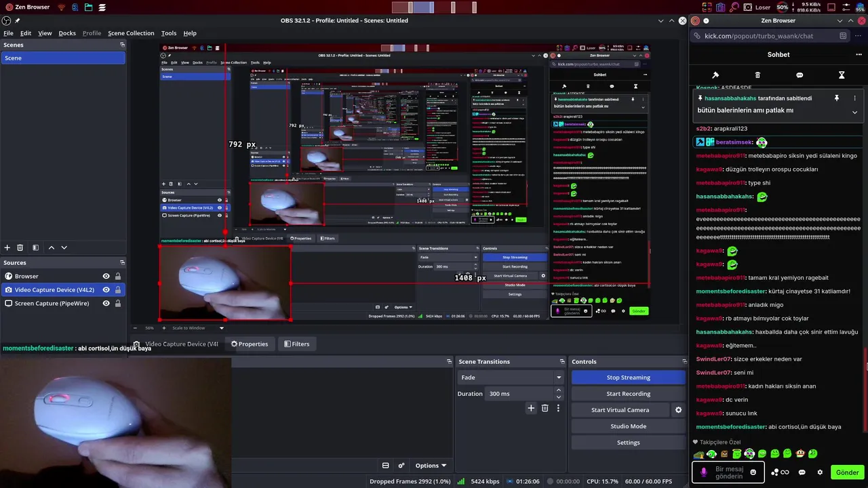Image resolution: width=868 pixels, height=488 pixels.
Task: Click the speech bubble icon beside chat gear
Action: (x=802, y=472)
